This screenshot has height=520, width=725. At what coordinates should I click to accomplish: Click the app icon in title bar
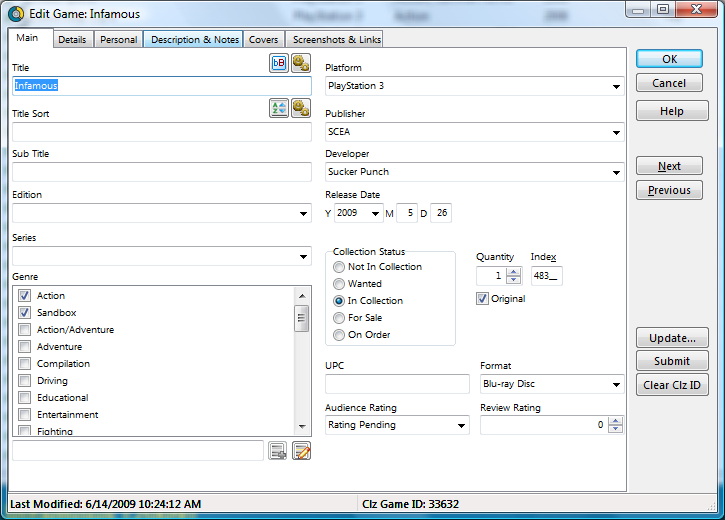click(x=16, y=14)
